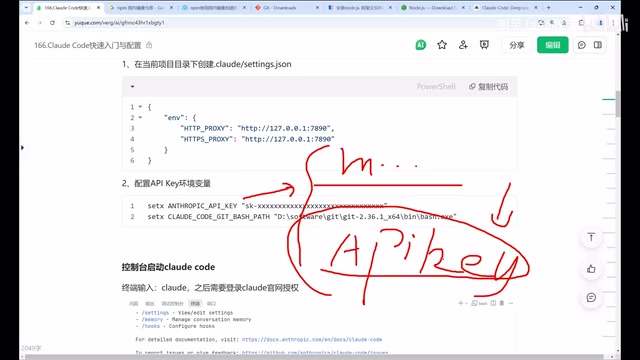Click the /hooks link in terminal image
The height and width of the screenshot is (360, 640).
pos(151,326)
